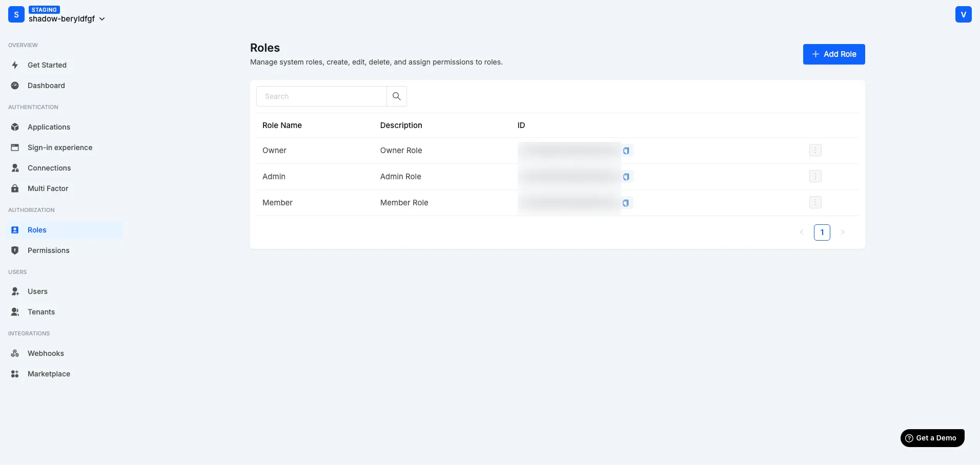Open the actions menu for the Admin role
Image resolution: width=980 pixels, height=465 pixels.
pos(815,176)
